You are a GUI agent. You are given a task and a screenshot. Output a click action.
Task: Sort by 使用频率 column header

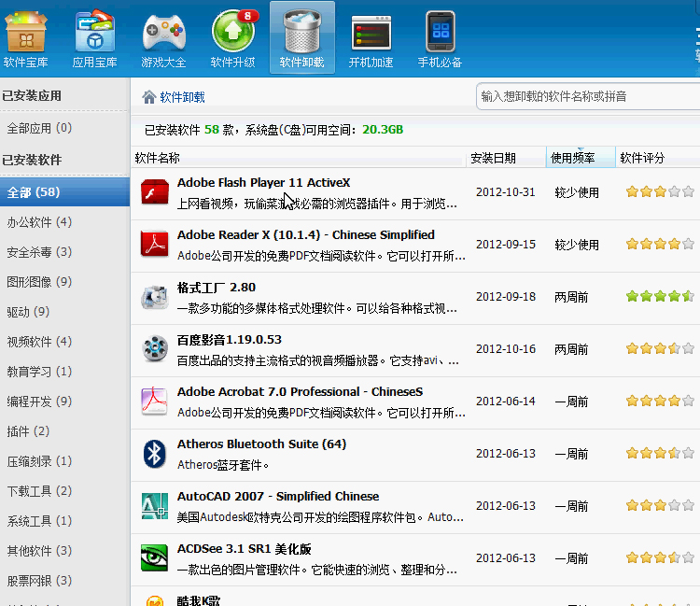click(581, 158)
